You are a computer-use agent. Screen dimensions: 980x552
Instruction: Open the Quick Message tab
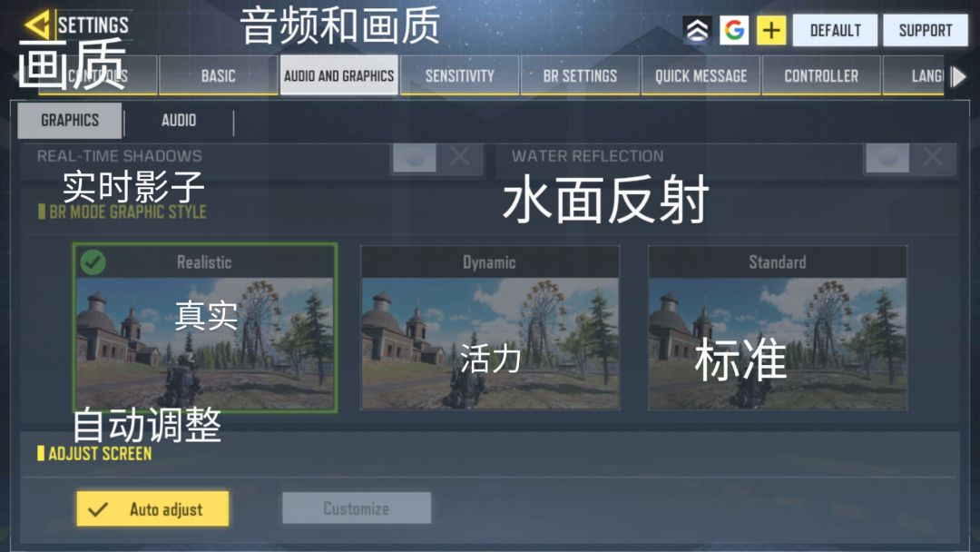point(701,75)
